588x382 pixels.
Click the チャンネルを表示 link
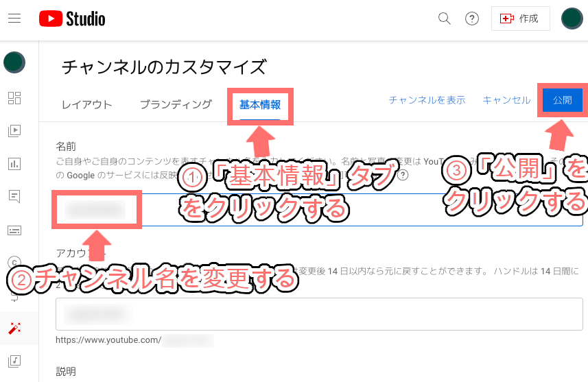click(427, 100)
